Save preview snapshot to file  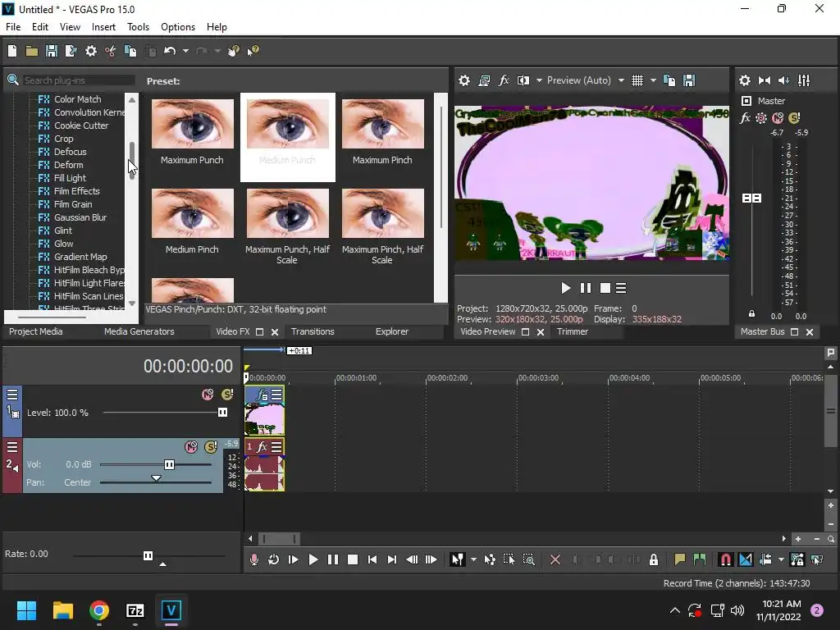click(689, 80)
